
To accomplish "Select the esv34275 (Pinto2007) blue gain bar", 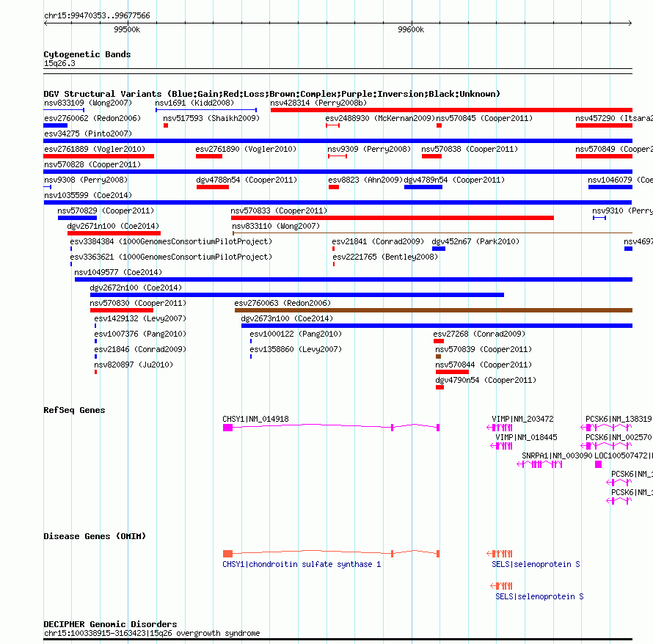I will 338,141.
